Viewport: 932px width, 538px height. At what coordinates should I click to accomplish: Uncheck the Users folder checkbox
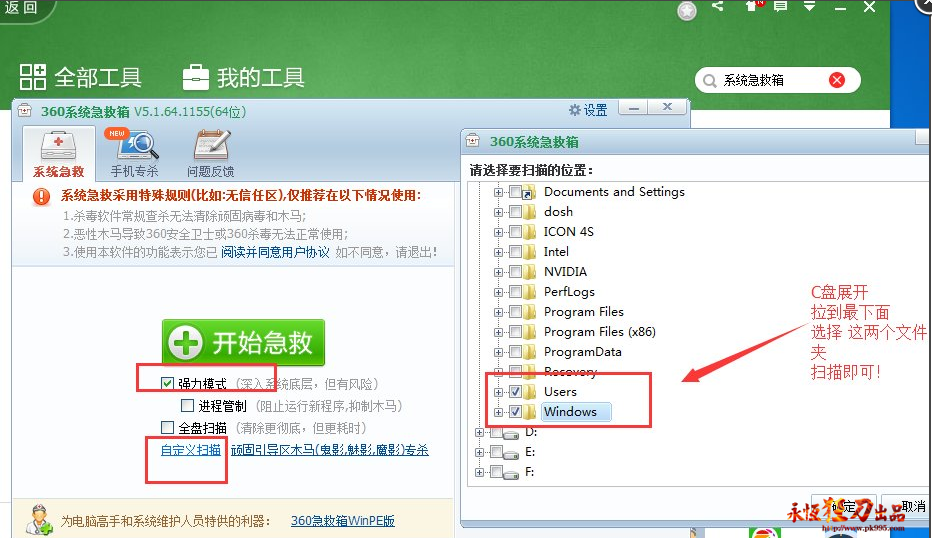(x=515, y=392)
